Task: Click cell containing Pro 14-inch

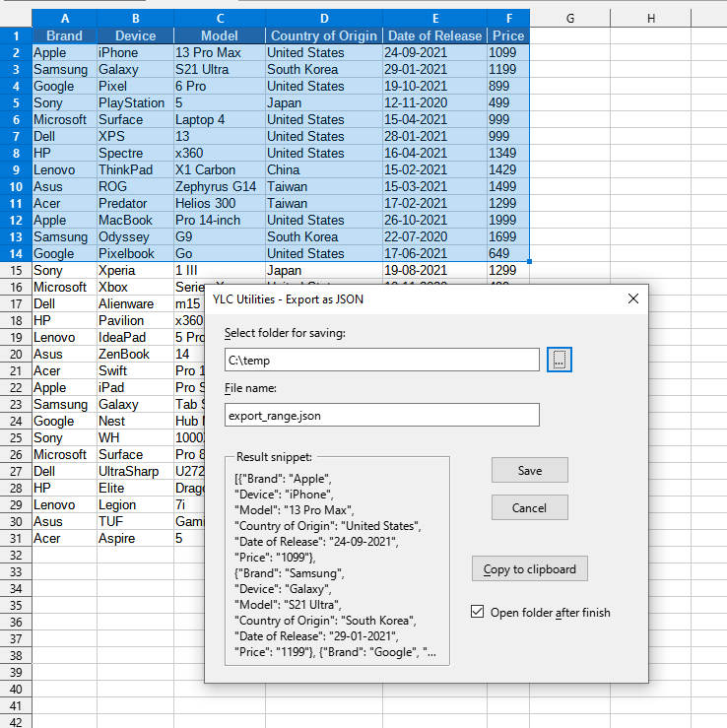Action: [x=220, y=220]
